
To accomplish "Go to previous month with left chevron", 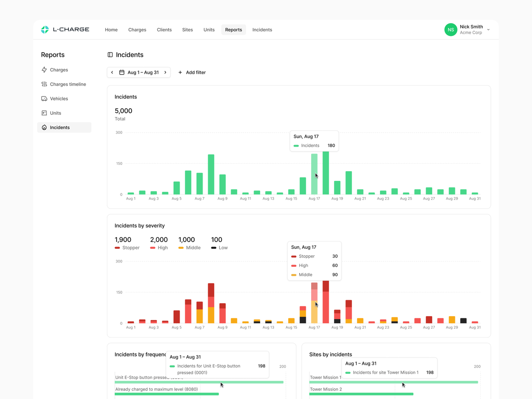I will click(112, 72).
